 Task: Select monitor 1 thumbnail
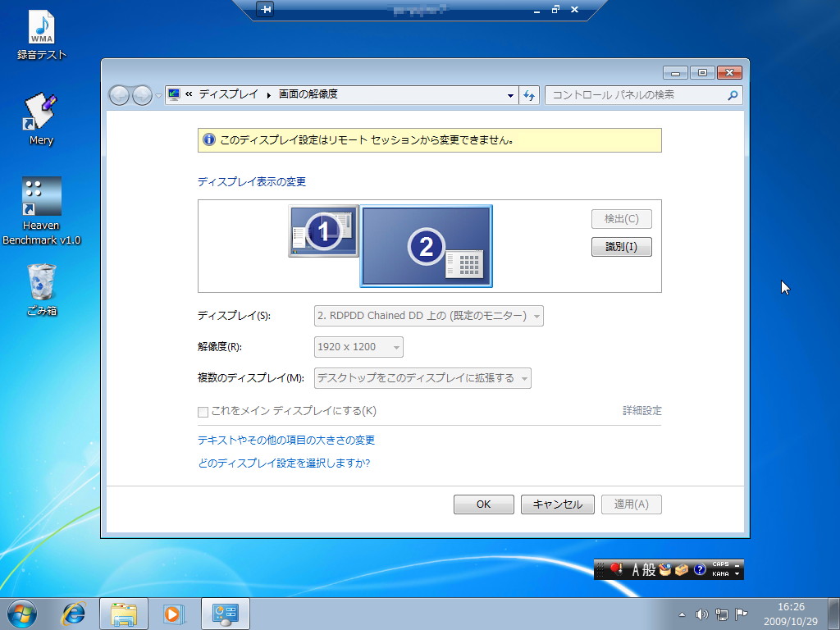click(x=323, y=231)
